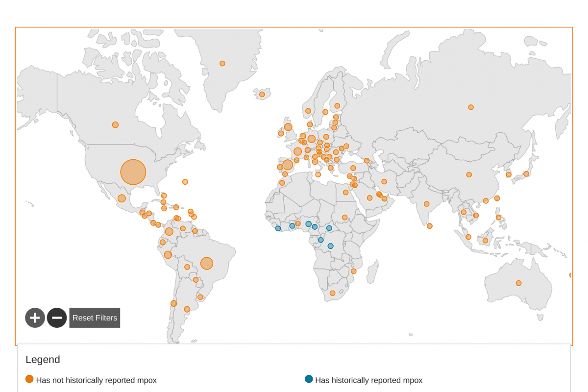Select the Sri Lanka bubble marker
The width and height of the screenshot is (588, 392).
tap(430, 226)
